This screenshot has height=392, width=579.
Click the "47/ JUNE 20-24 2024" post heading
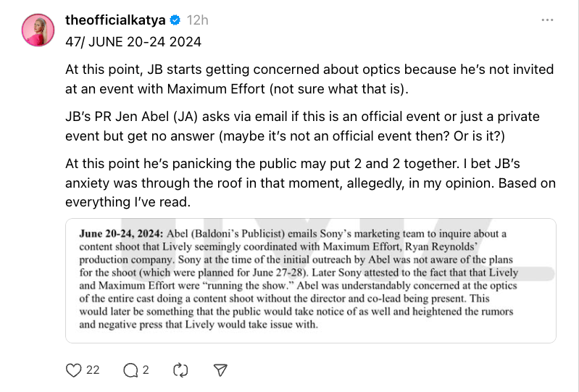[x=133, y=42]
